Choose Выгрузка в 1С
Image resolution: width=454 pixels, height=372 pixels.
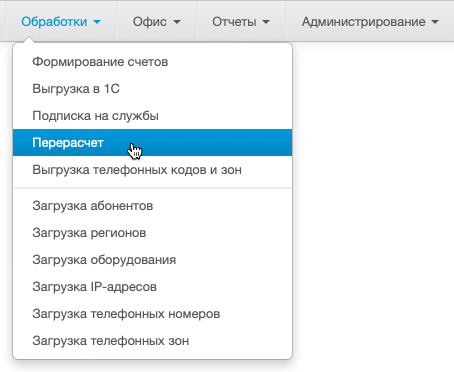152,89
